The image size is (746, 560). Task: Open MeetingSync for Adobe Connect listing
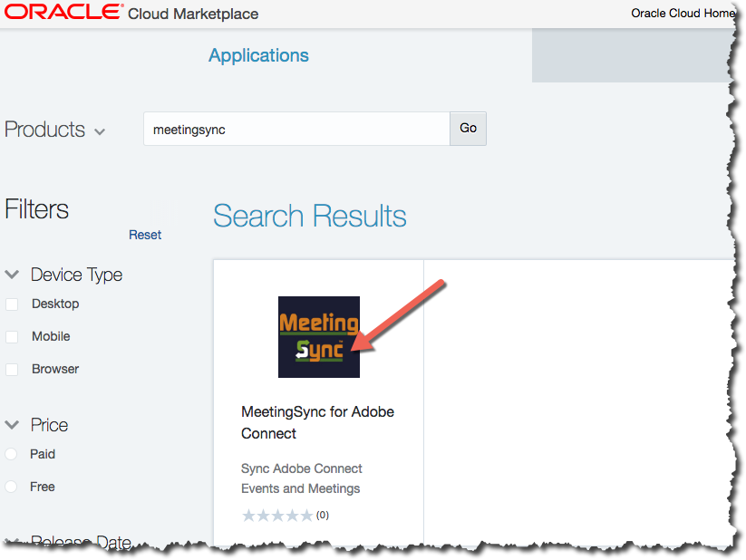317,422
